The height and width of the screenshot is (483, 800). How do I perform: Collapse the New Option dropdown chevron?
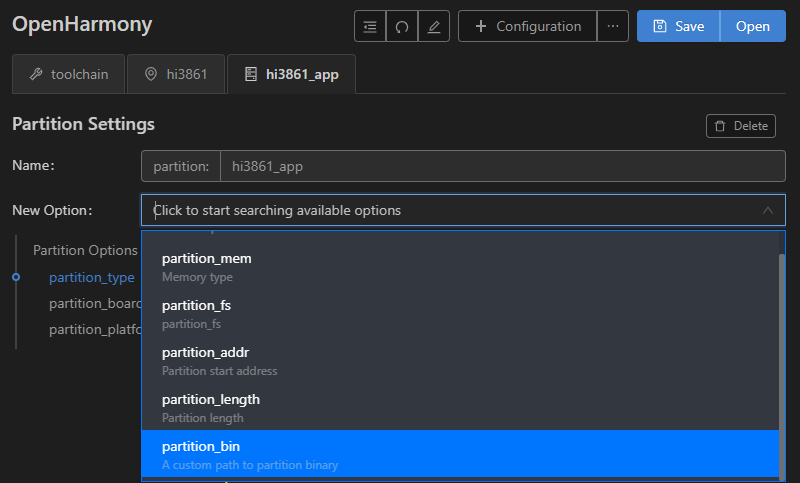pos(767,210)
